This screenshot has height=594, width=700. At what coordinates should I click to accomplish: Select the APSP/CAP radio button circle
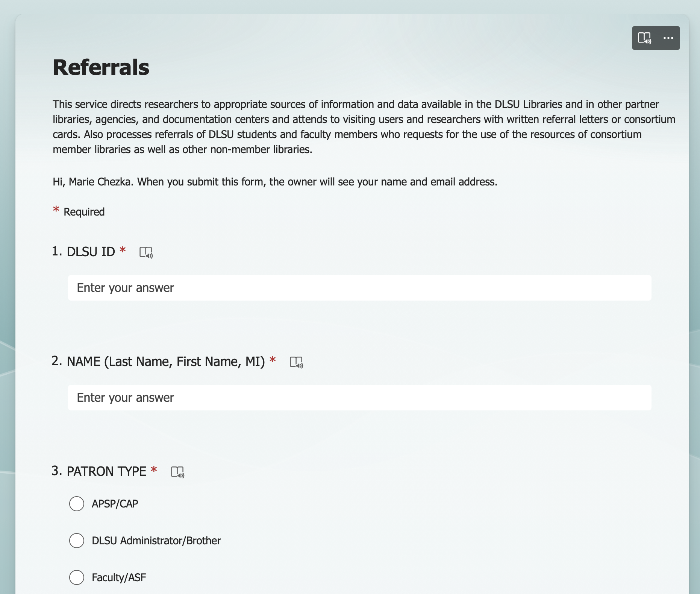(77, 504)
